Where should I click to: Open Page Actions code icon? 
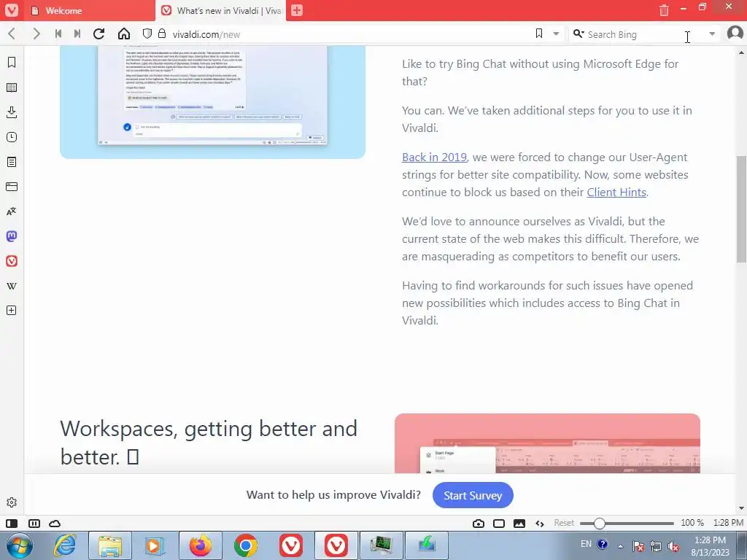(540, 524)
